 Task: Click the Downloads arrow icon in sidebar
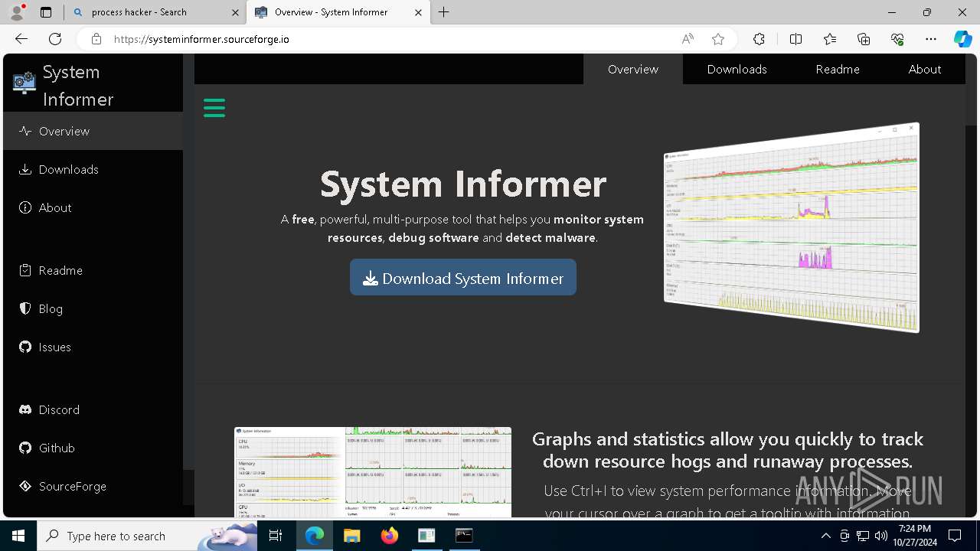25,169
